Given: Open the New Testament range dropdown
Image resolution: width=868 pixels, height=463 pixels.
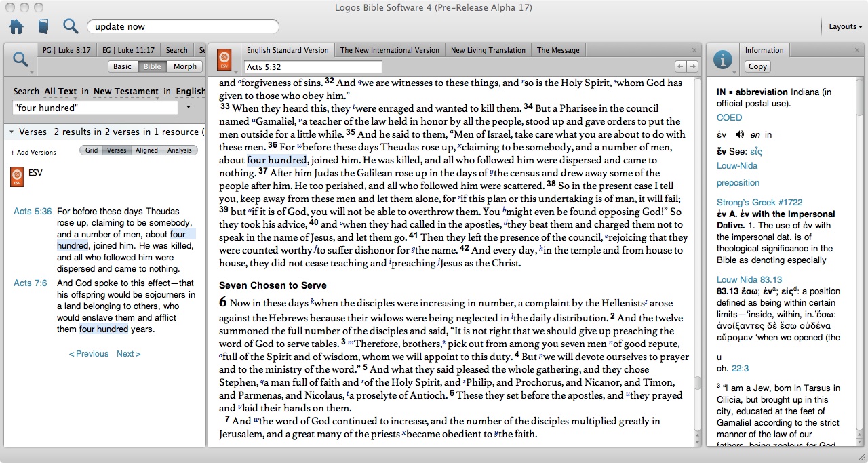Looking at the screenshot, I should click(126, 92).
